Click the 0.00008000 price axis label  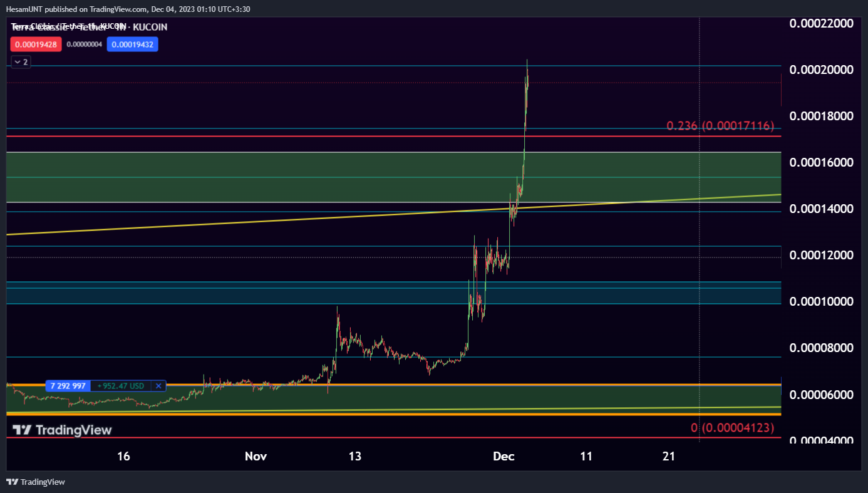[x=821, y=348]
